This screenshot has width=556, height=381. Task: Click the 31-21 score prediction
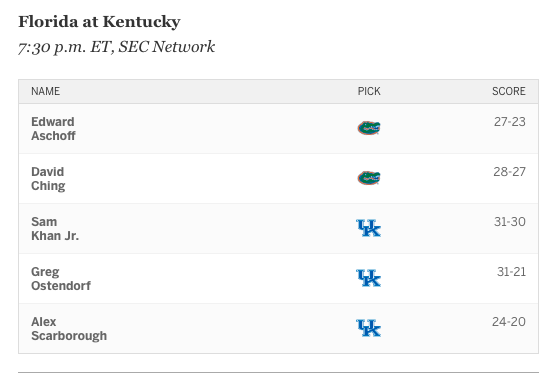pyautogui.click(x=511, y=272)
